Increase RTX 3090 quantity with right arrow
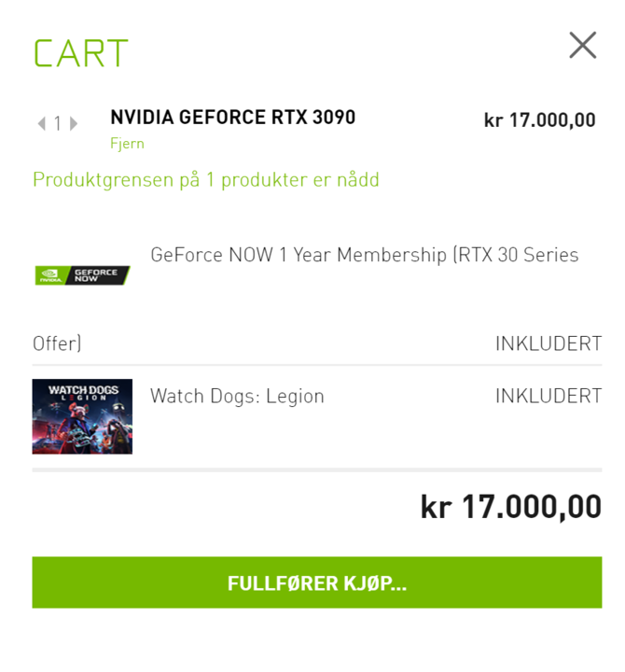Image resolution: width=625 pixels, height=672 pixels. click(x=74, y=123)
